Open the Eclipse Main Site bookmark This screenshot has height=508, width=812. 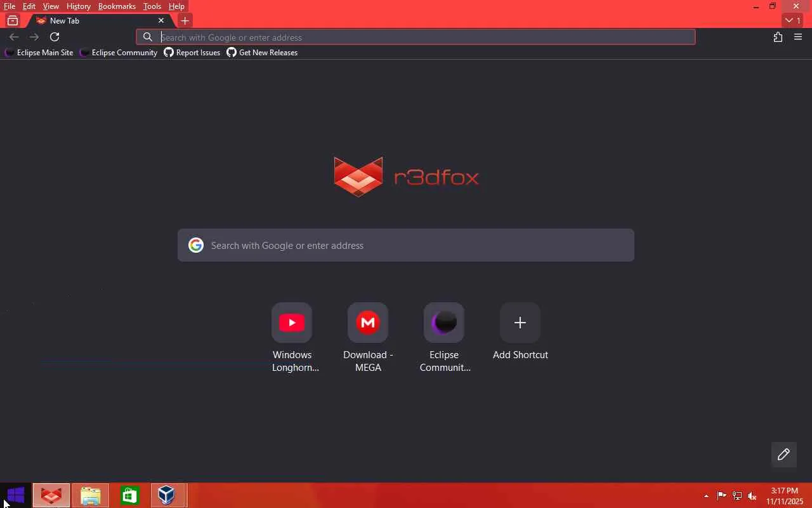39,53
